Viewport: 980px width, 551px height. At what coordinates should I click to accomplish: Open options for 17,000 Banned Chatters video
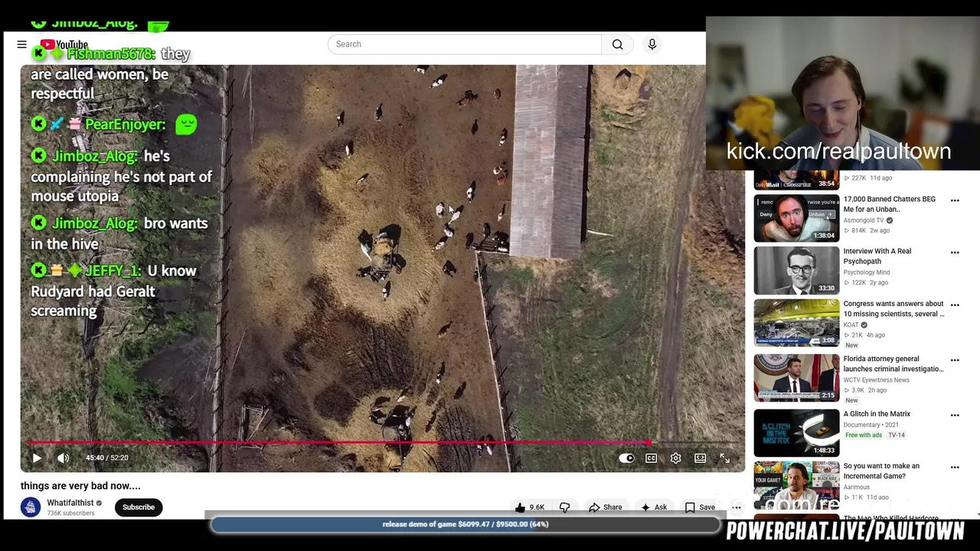click(955, 201)
